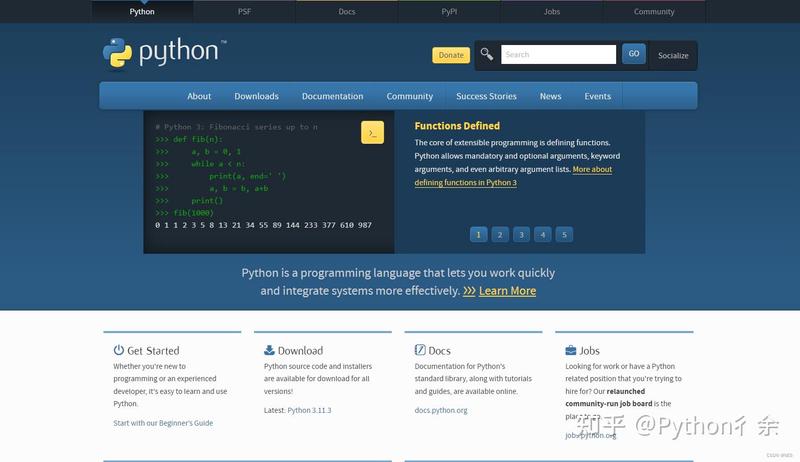Click the magnifying glass search icon
This screenshot has height=462, width=800.
[x=487, y=54]
